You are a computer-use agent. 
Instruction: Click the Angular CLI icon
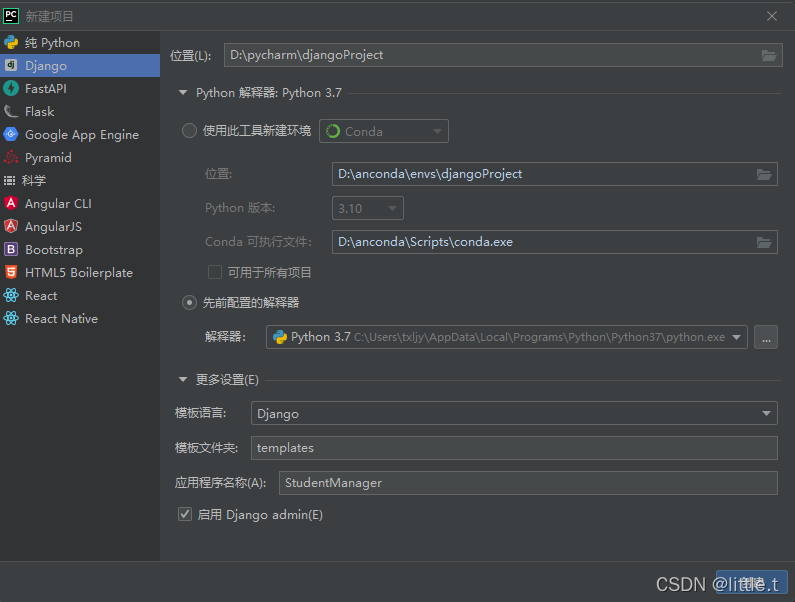point(11,203)
